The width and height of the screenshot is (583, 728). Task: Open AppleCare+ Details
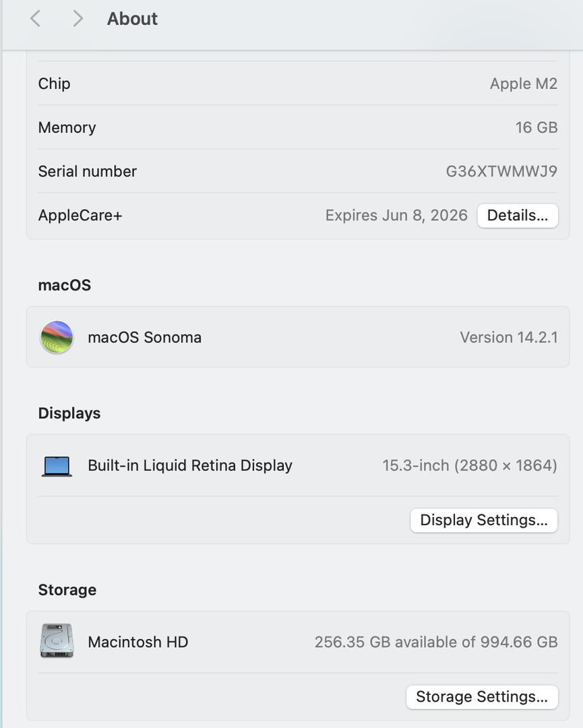tap(517, 216)
